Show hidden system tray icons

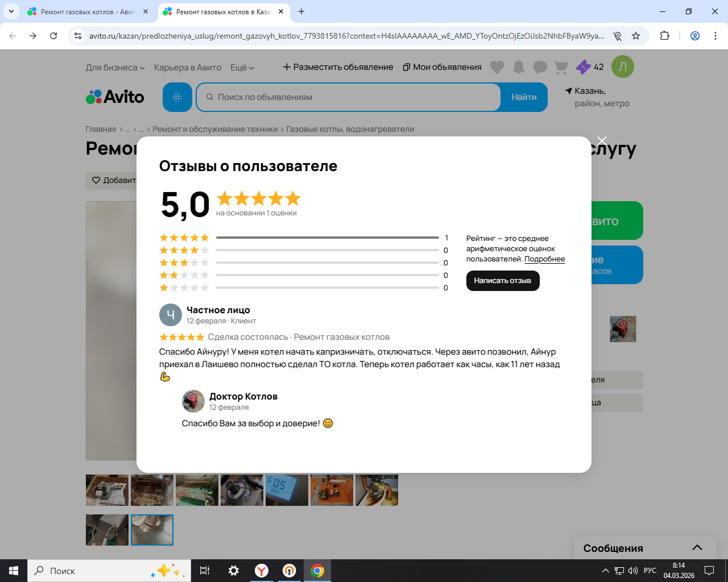[x=605, y=571]
